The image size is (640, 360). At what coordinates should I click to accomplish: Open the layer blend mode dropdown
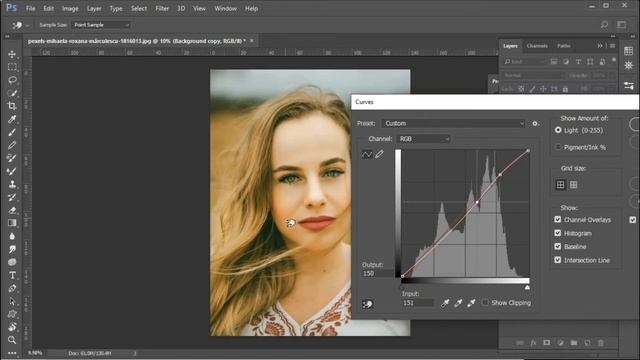coord(532,76)
